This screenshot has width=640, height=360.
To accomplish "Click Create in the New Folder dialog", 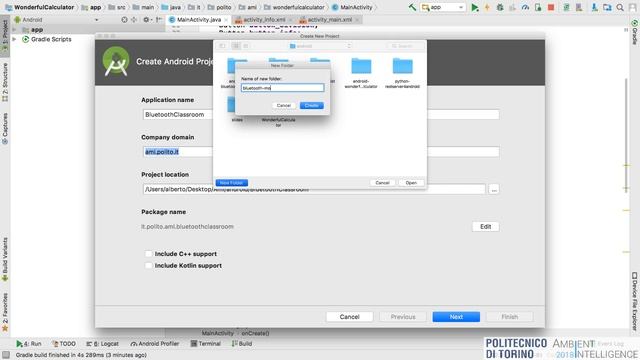I will click(x=311, y=105).
